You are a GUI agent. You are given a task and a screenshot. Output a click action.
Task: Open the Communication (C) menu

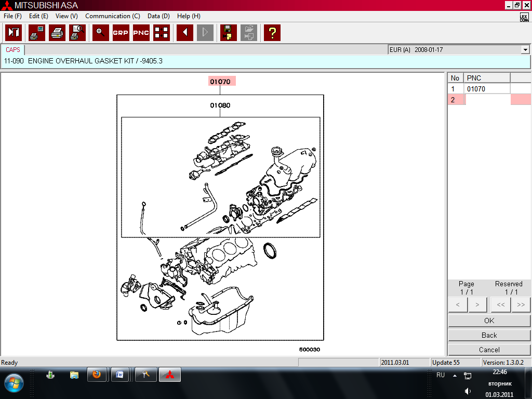[x=112, y=16]
